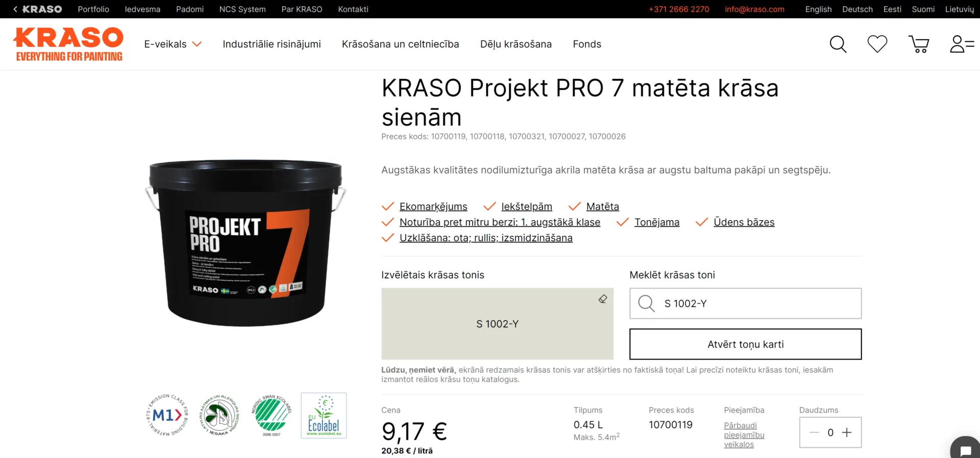Screen dimensions: 980x458
Task: Click the M1 emission class badge
Action: tap(167, 415)
